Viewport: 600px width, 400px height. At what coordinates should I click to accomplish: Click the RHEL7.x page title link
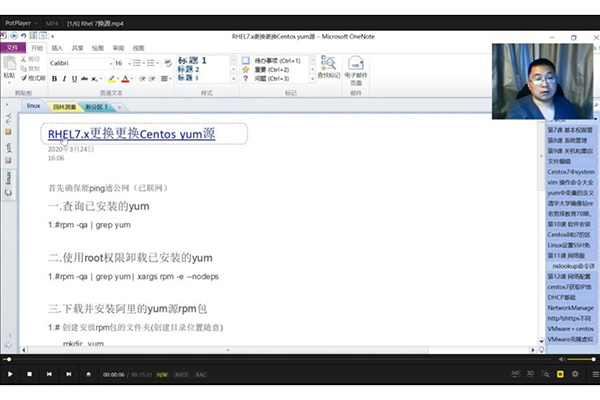(132, 134)
